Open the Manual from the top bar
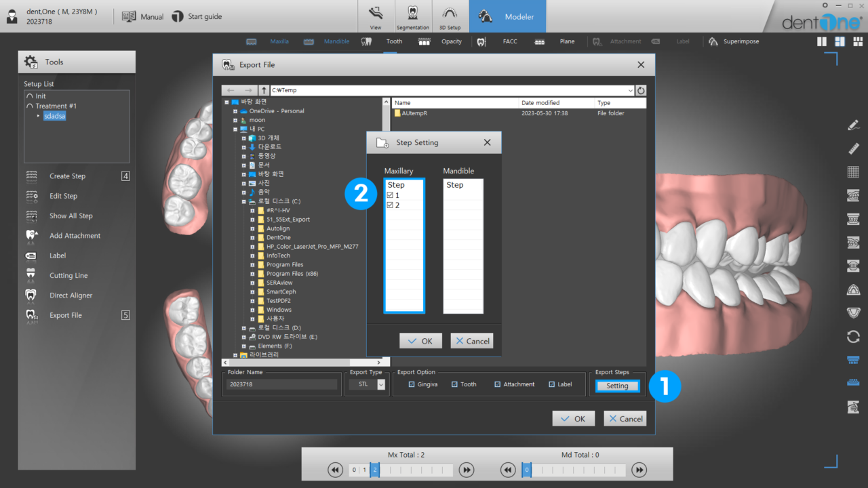This screenshot has width=868, height=488. pos(142,16)
